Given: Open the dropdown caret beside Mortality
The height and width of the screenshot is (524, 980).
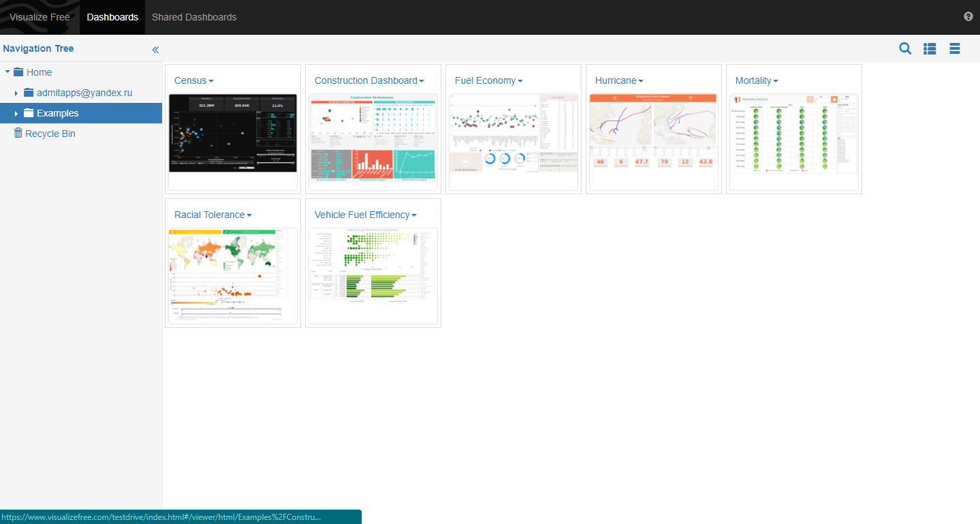Looking at the screenshot, I should coord(775,81).
